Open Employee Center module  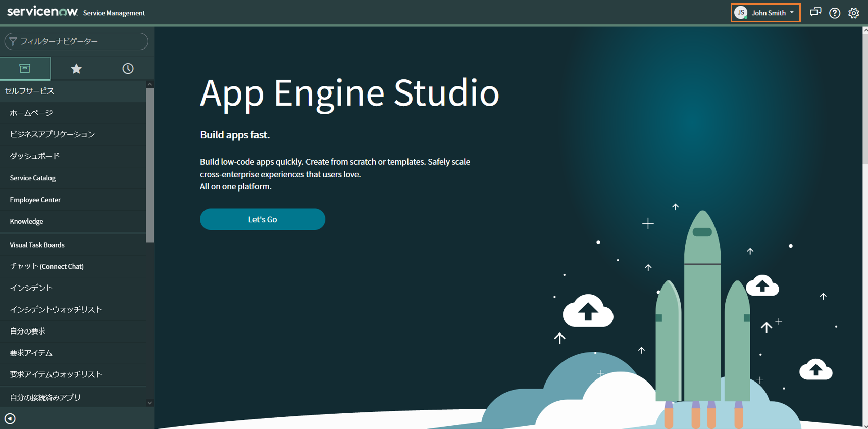tap(73, 200)
